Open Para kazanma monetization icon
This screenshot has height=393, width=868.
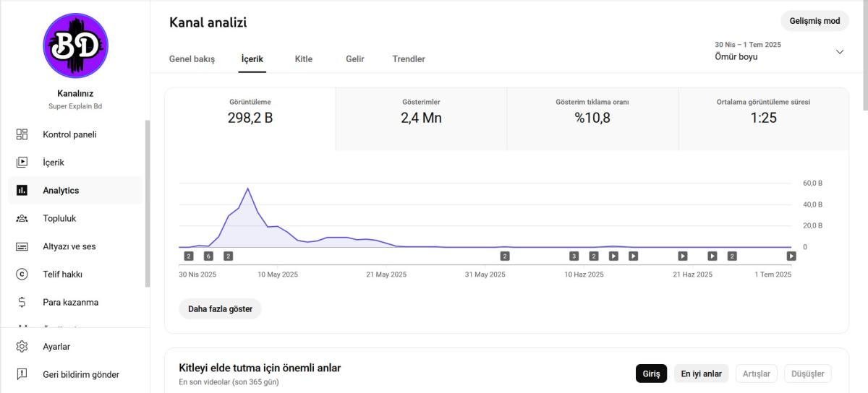[x=22, y=302]
